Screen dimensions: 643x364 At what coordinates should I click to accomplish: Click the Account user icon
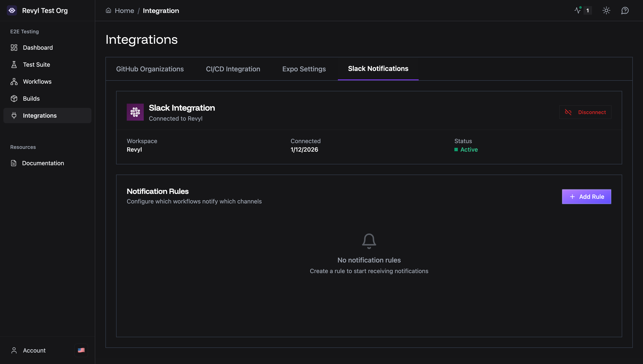(14, 350)
